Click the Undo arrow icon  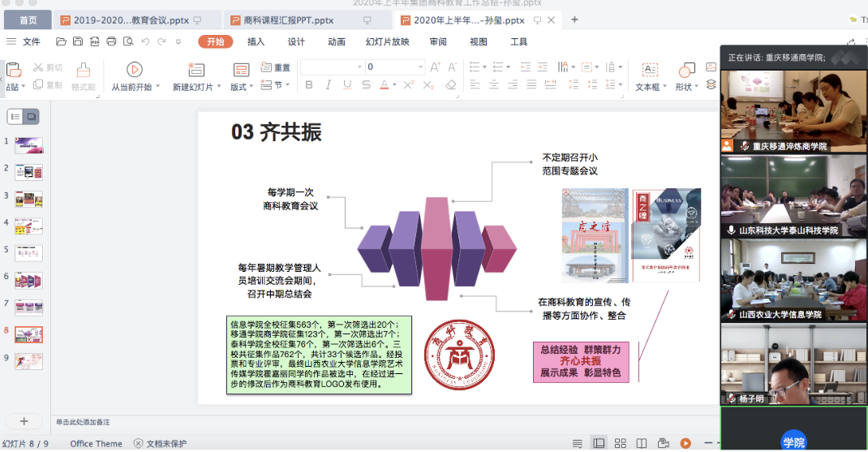[x=146, y=42]
